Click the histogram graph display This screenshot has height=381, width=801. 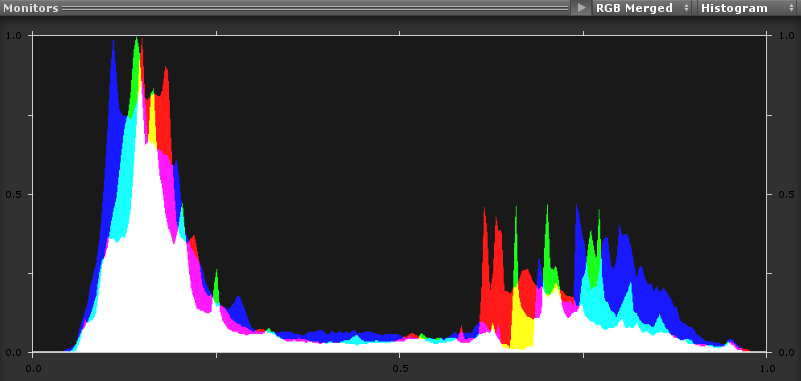[x=399, y=194]
